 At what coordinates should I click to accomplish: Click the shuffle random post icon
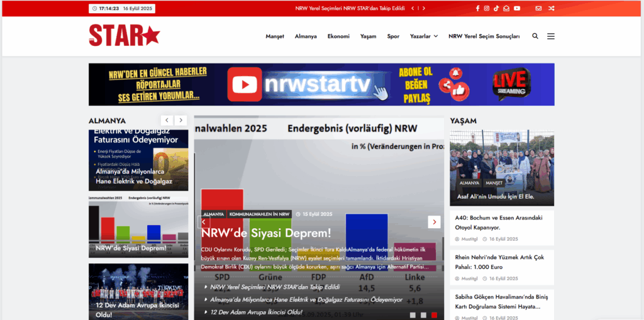[552, 8]
